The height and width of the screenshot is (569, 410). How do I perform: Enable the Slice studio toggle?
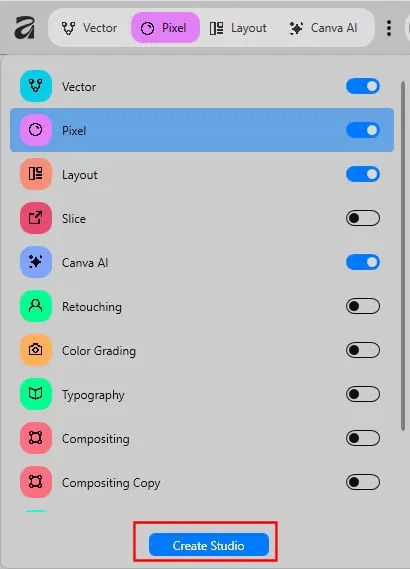[363, 218]
